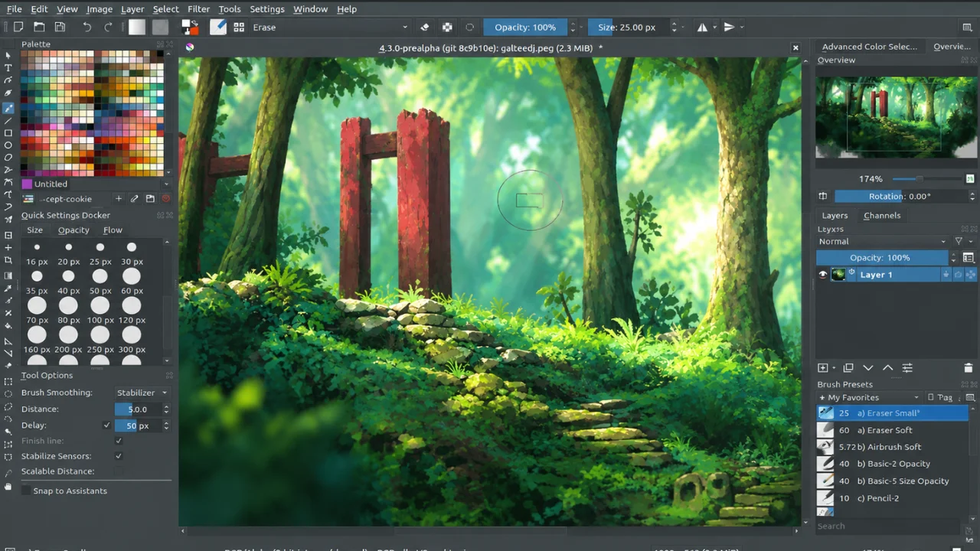Viewport: 980px width, 551px height.
Task: Select the Text tool in toolbox
Action: pos(8,68)
